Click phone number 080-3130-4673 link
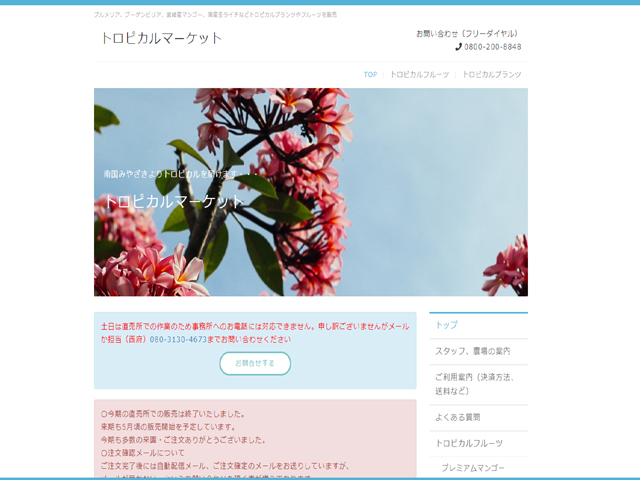 click(x=178, y=340)
